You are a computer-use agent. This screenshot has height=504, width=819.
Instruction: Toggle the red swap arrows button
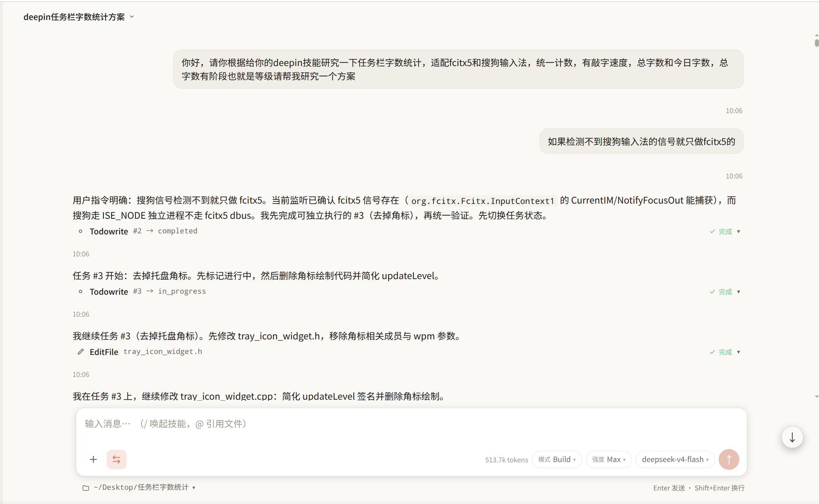coord(116,459)
